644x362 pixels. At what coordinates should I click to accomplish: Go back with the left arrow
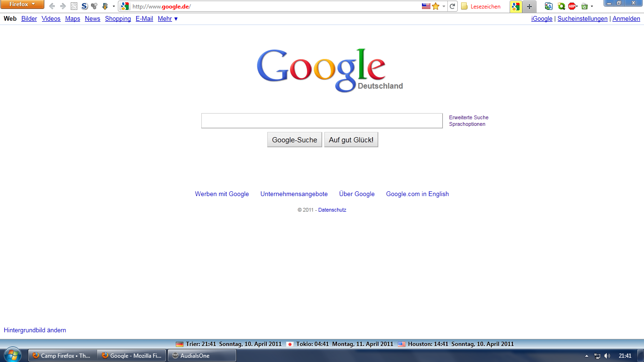[x=52, y=6]
